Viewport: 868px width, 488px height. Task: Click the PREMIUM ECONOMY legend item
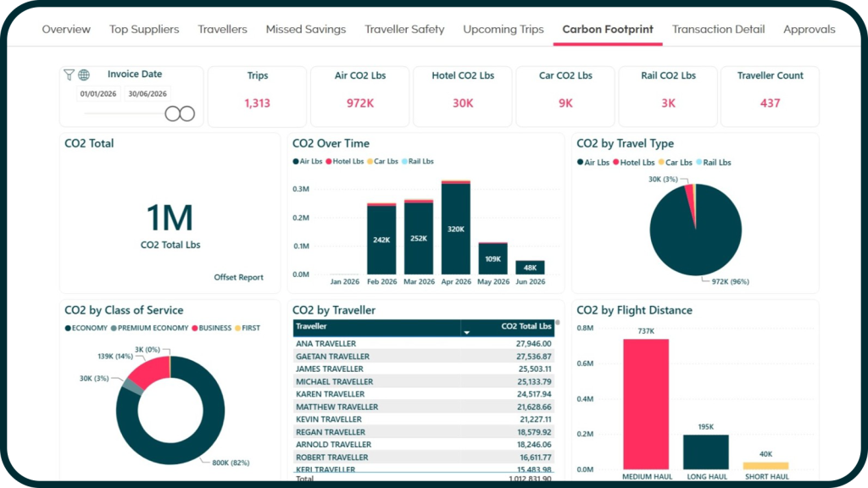(x=149, y=328)
